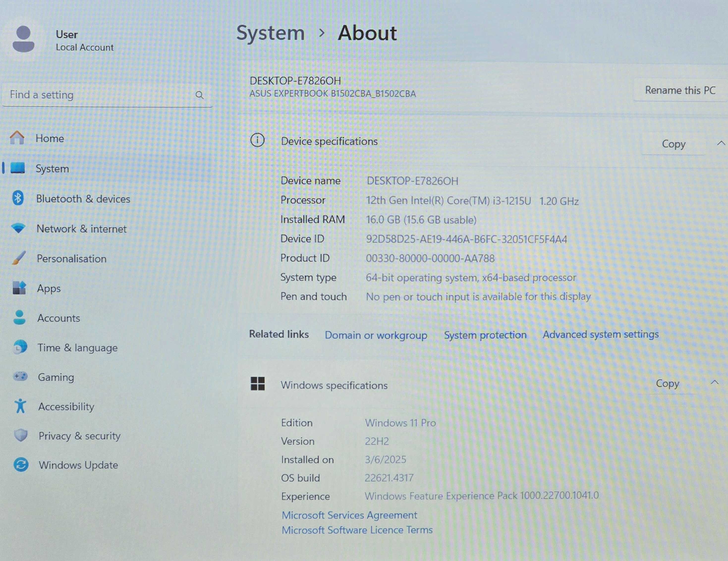Click the ASUS EXPERTBOOK model name text

pos(333,94)
